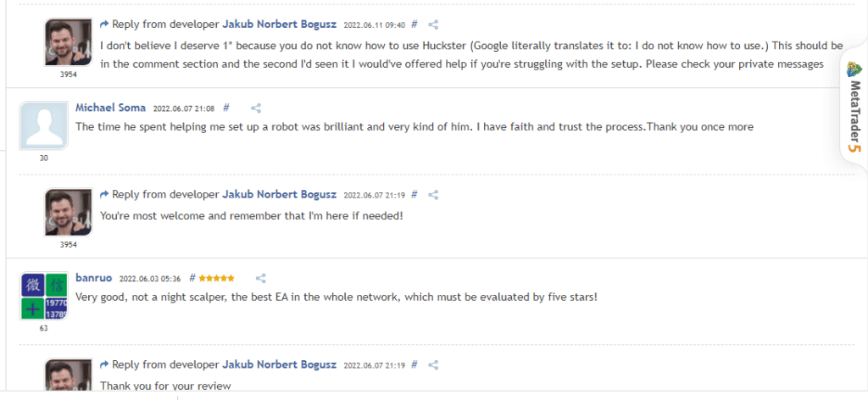The height and width of the screenshot is (400, 868).
Task: Share the "Thank you for your review" reply
Action: coord(433,364)
